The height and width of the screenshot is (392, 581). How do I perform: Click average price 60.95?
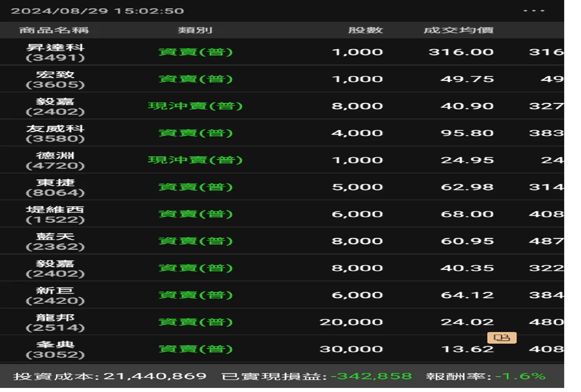tap(467, 241)
